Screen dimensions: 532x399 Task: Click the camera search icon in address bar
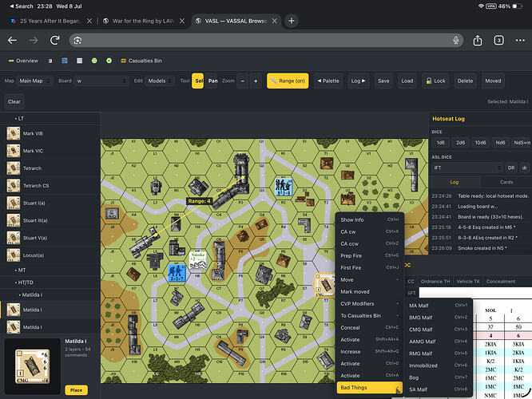(77, 41)
